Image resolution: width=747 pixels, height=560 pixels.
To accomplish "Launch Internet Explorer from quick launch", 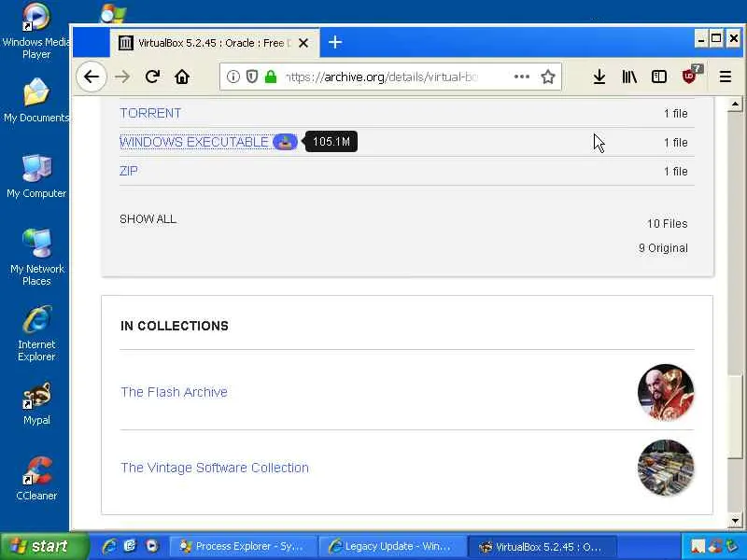I will click(x=109, y=546).
